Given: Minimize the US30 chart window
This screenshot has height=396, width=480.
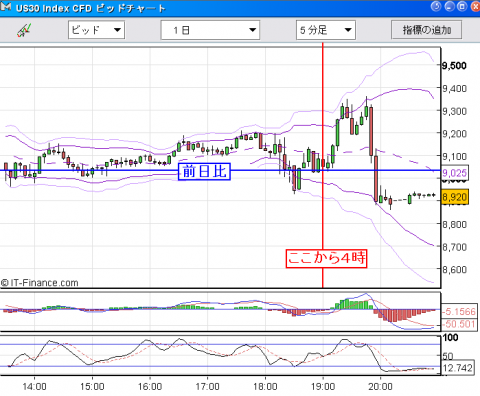Looking at the screenshot, I should [x=449, y=6].
